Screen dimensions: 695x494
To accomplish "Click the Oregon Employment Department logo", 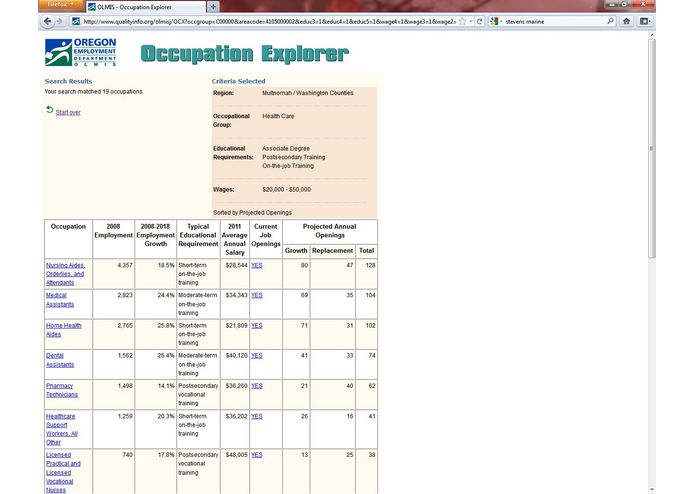I will click(81, 52).
